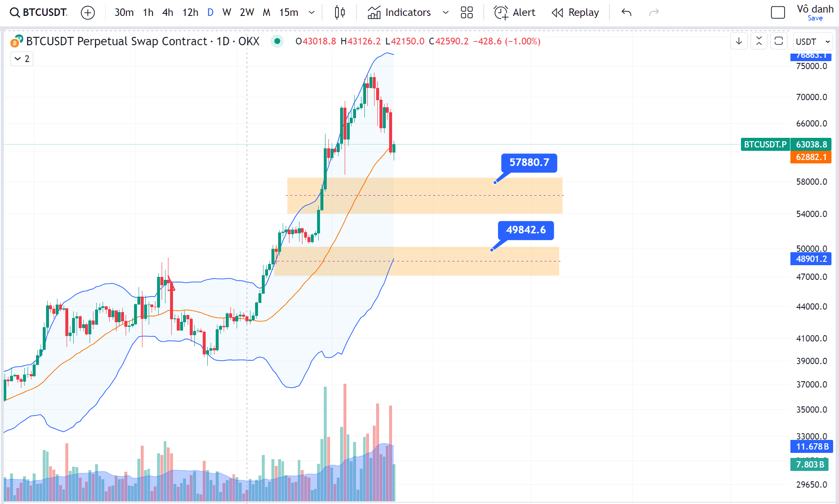Select the 4h timeframe
The height and width of the screenshot is (504, 839).
pos(167,13)
